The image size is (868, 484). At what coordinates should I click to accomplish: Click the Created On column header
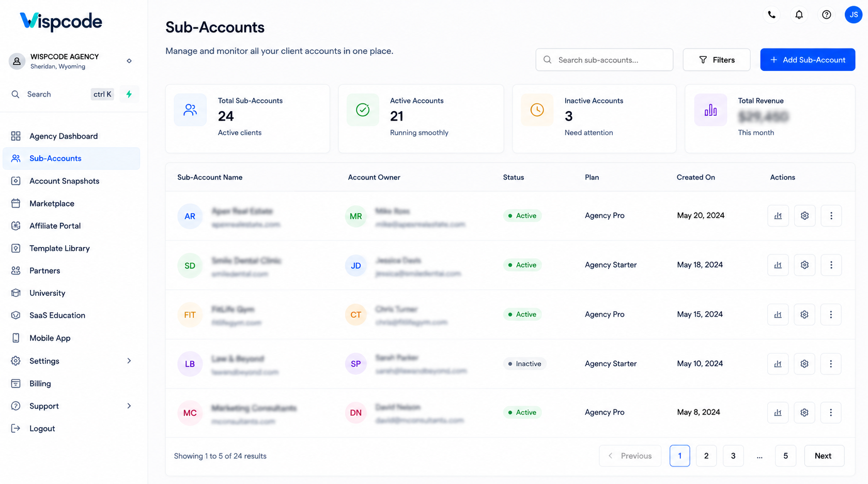[695, 177]
